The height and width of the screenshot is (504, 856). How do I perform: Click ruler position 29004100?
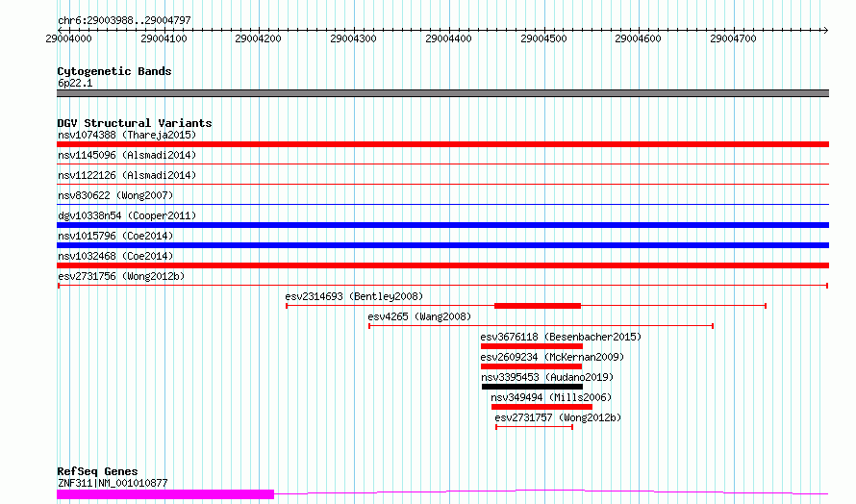(164, 38)
